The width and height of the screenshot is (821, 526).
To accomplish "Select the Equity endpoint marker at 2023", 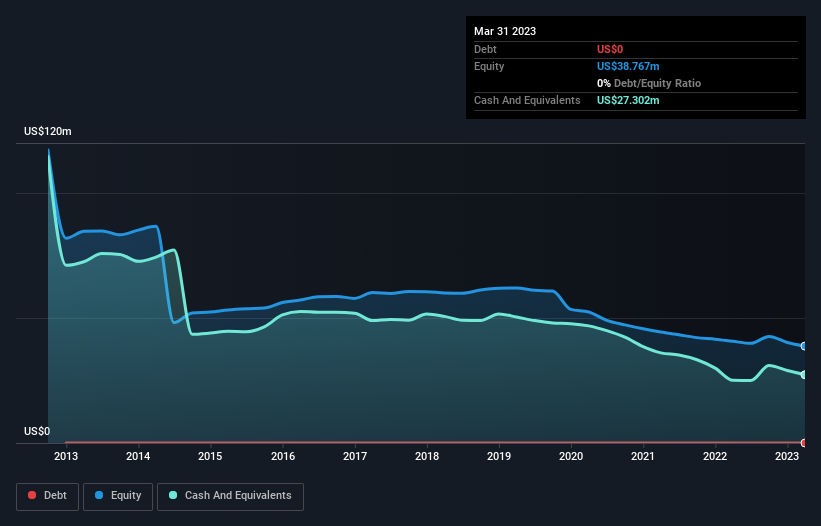I will click(804, 346).
